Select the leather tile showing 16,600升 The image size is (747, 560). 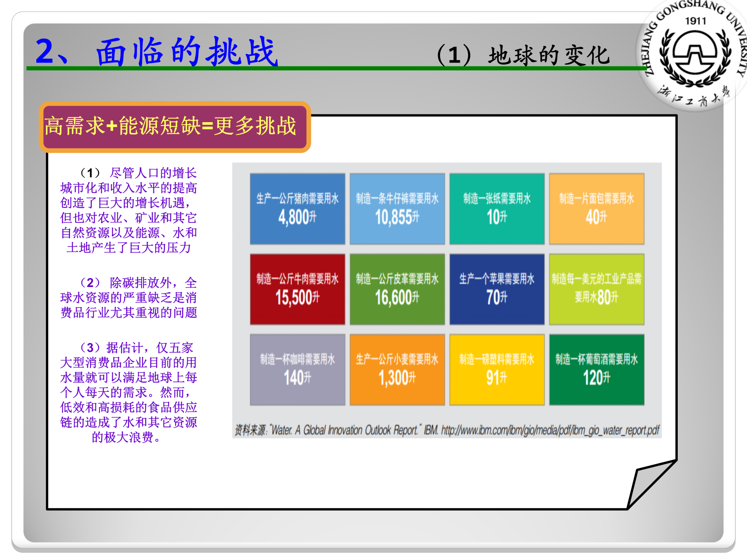397,289
